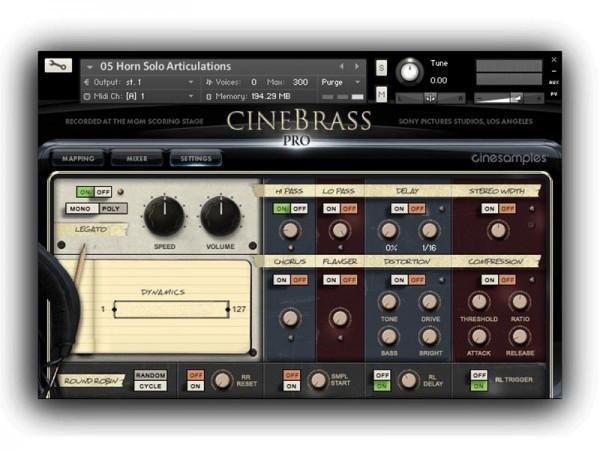Screen dimensions: 600x450
Task: Click the Tune value 0.00
Action: pyautogui.click(x=439, y=80)
